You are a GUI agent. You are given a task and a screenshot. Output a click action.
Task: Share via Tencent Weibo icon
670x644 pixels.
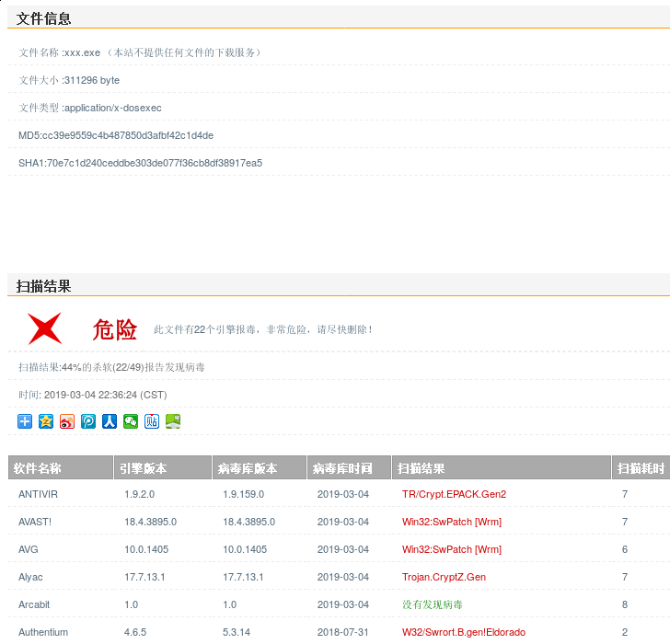pyautogui.click(x=88, y=421)
